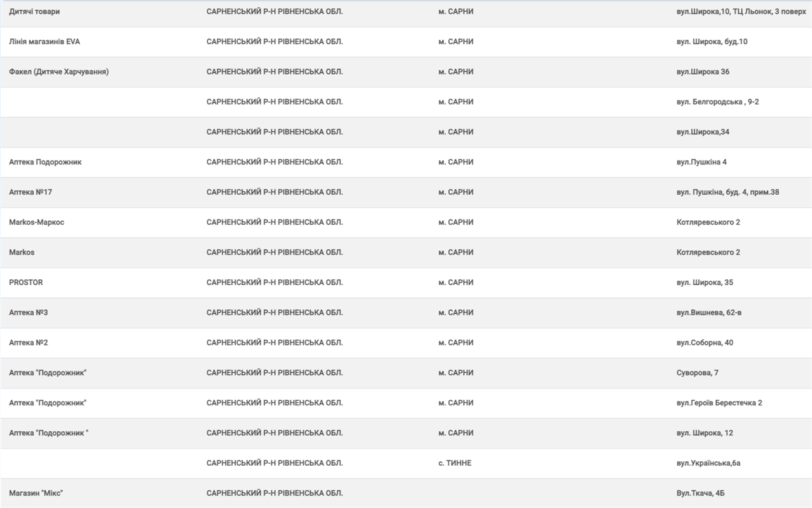Click address вул.Вишнева, 62-в
Screen dimensions: 812x508
(x=709, y=312)
